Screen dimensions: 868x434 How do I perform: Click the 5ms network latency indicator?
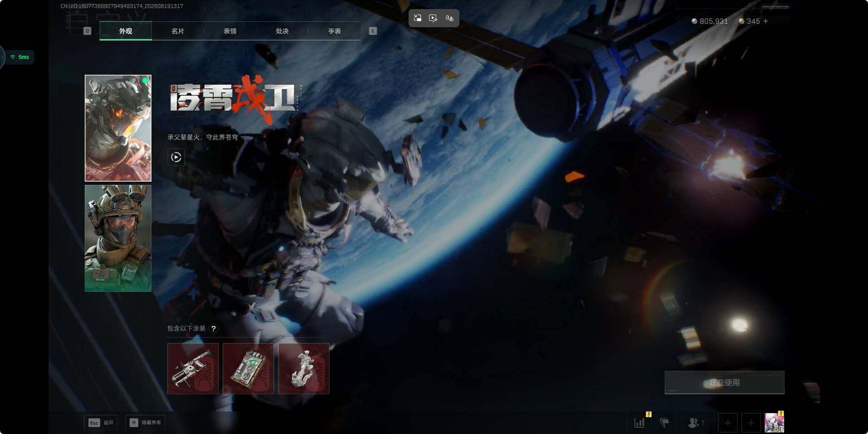[20, 57]
